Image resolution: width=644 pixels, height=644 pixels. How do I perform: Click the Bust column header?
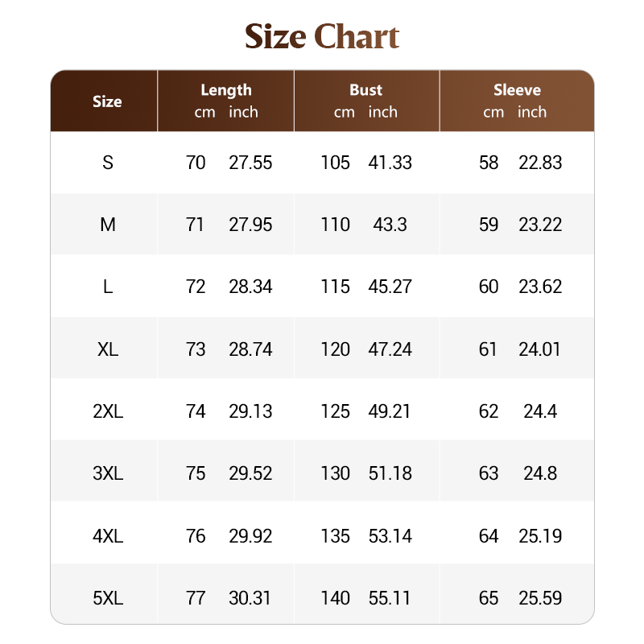(x=365, y=90)
